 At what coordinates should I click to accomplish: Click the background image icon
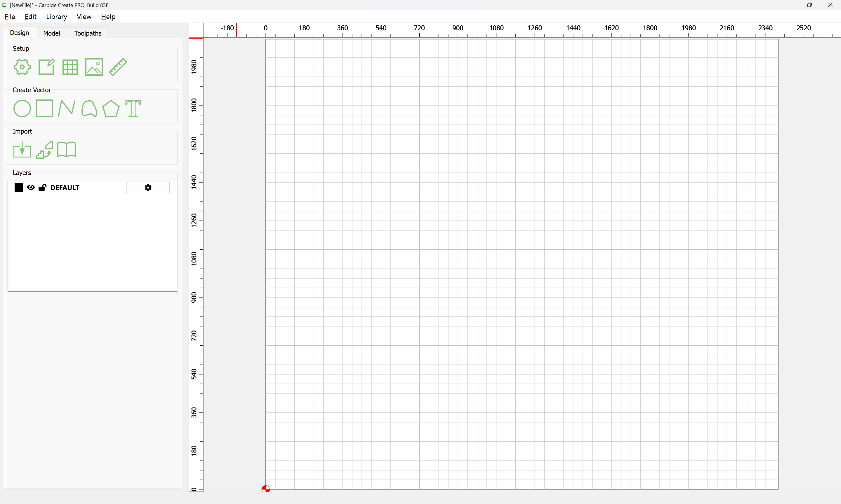(x=94, y=67)
